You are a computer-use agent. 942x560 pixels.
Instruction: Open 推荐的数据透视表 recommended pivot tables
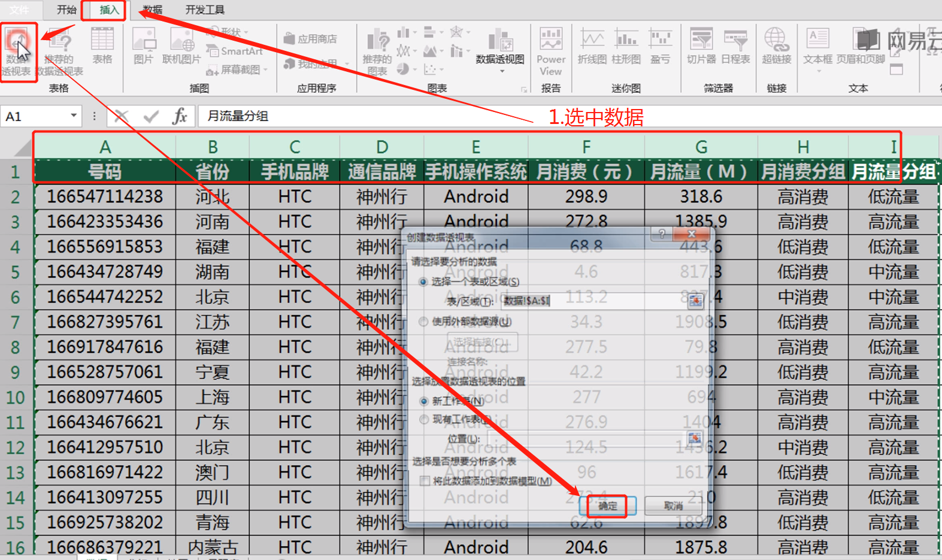tap(59, 52)
